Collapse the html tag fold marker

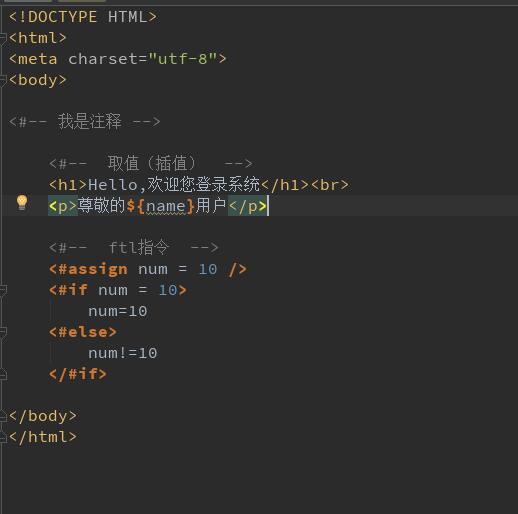(3, 38)
